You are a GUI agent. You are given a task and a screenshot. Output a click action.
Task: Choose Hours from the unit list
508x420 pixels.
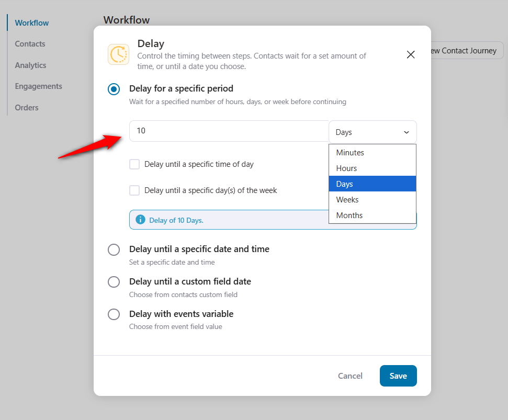pyautogui.click(x=372, y=168)
